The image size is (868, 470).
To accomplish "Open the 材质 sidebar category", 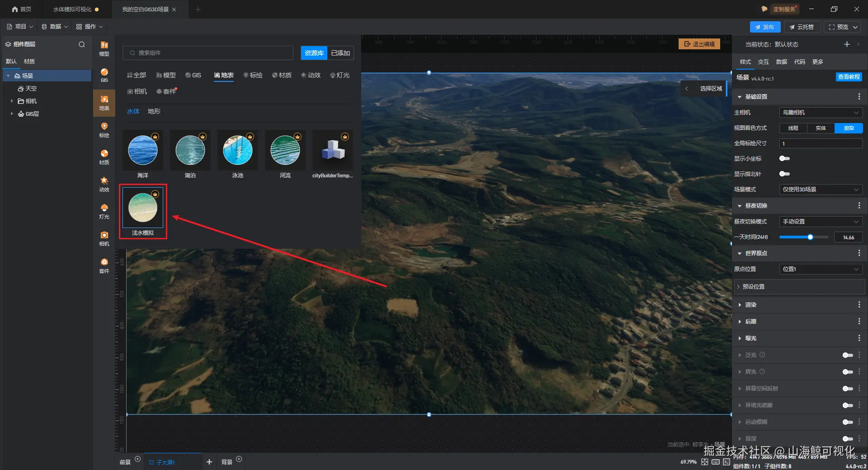I will [104, 157].
